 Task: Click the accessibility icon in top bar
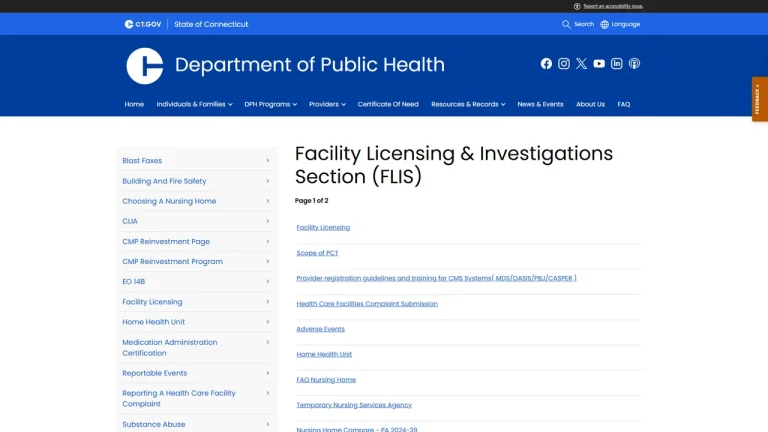click(x=577, y=6)
